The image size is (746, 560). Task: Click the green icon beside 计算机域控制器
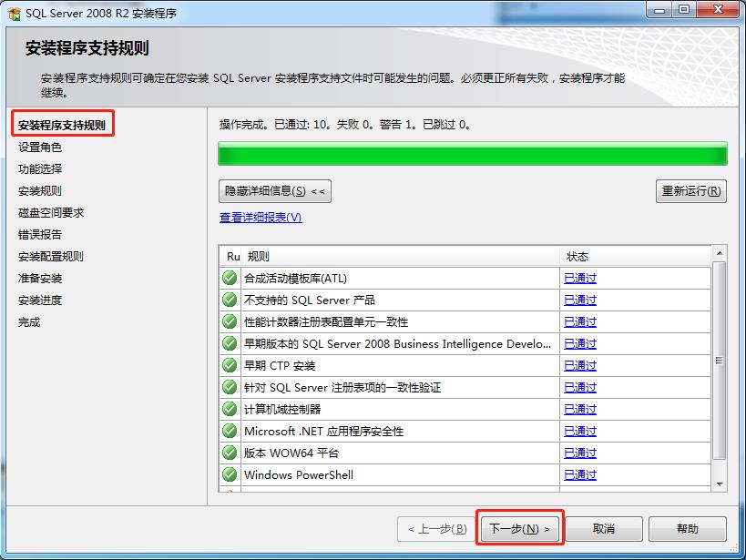(229, 409)
